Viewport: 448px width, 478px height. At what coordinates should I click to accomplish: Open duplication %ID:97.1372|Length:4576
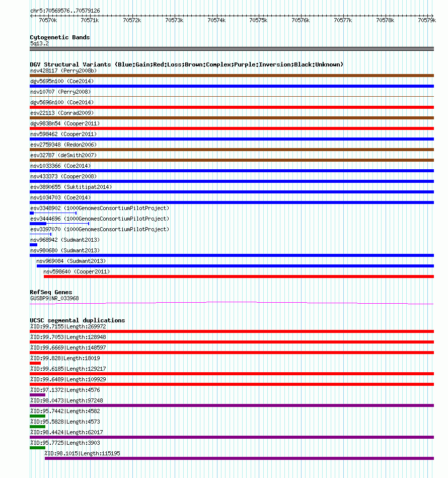pos(65,389)
